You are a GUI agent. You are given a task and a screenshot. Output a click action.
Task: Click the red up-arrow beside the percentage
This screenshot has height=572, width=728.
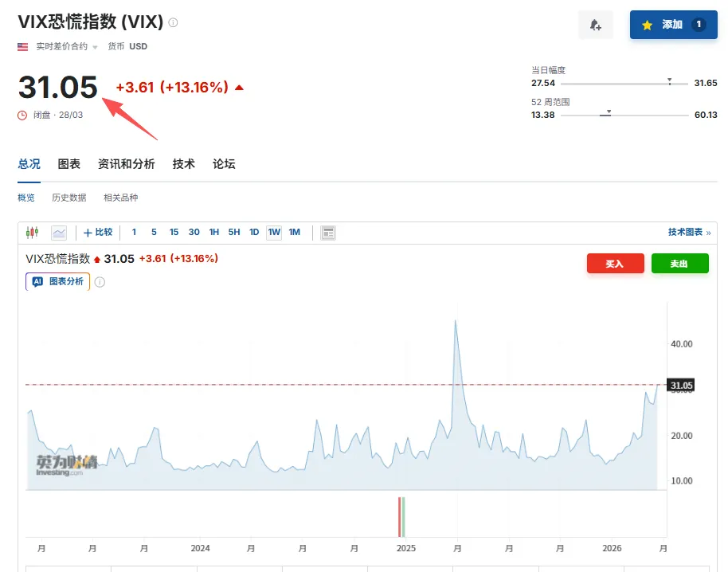pyautogui.click(x=239, y=88)
